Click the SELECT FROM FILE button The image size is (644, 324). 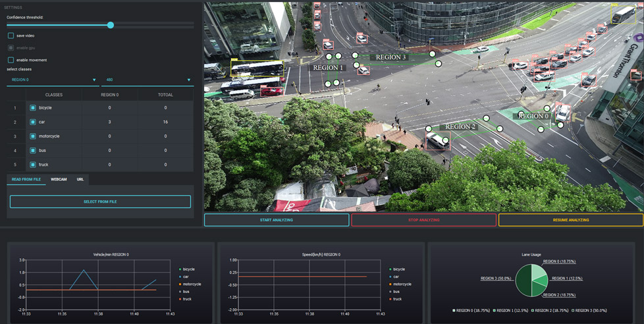pyautogui.click(x=100, y=202)
